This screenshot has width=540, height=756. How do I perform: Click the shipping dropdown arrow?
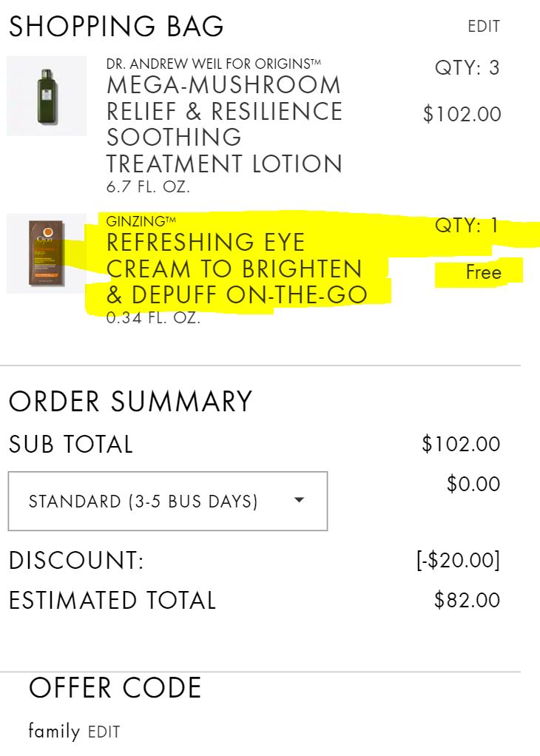click(299, 500)
